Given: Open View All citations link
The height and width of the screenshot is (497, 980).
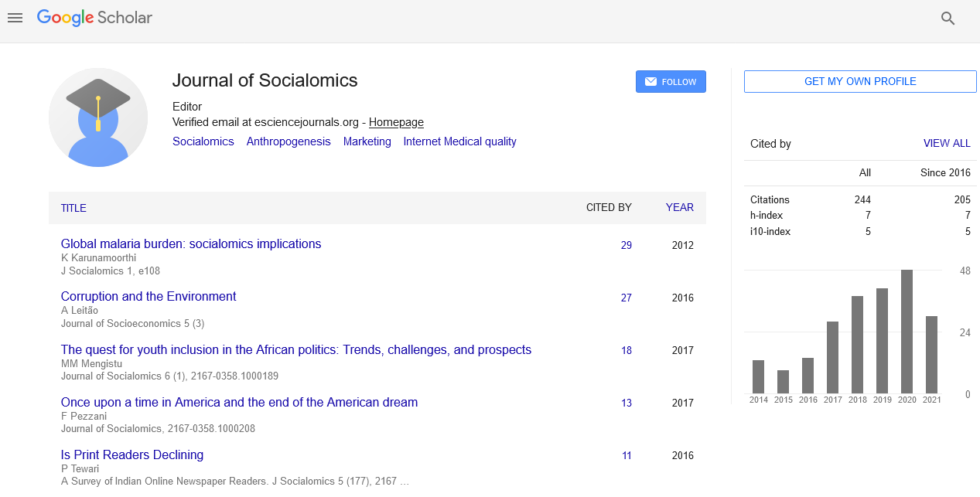Looking at the screenshot, I should pyautogui.click(x=947, y=144).
